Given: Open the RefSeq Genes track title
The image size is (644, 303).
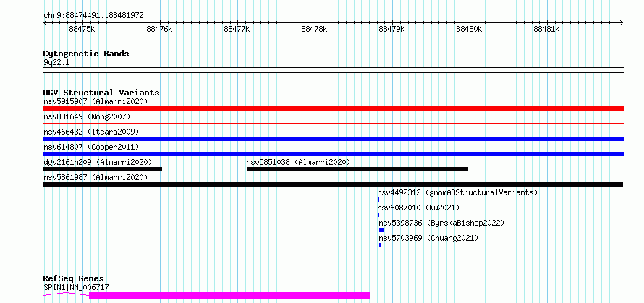Looking at the screenshot, I should point(74,279).
